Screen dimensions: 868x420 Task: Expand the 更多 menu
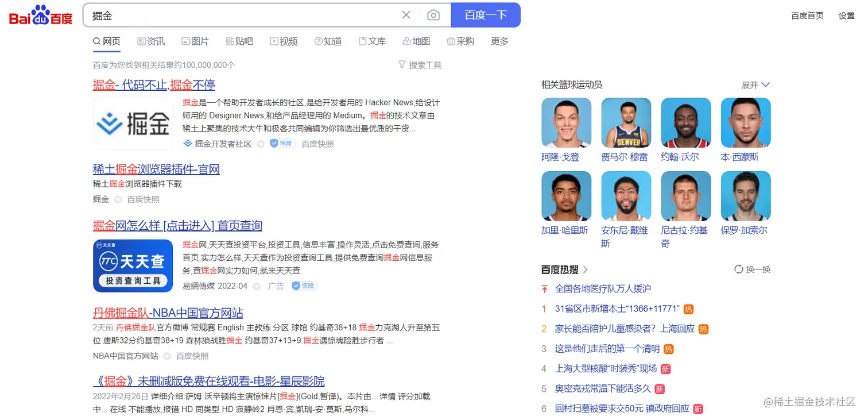[499, 41]
